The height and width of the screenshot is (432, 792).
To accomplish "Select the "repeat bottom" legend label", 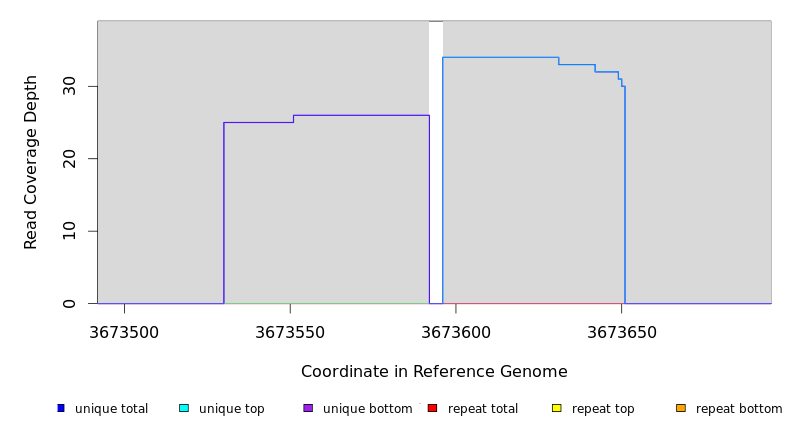I will (x=739, y=409).
